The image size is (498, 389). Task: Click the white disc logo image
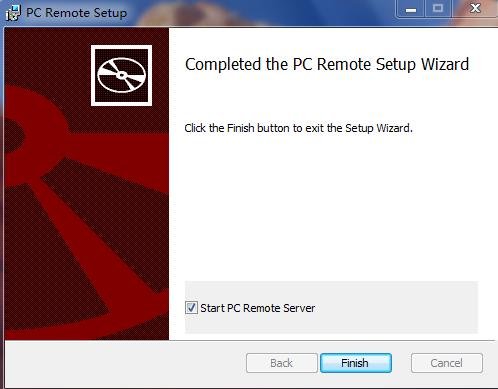121,75
